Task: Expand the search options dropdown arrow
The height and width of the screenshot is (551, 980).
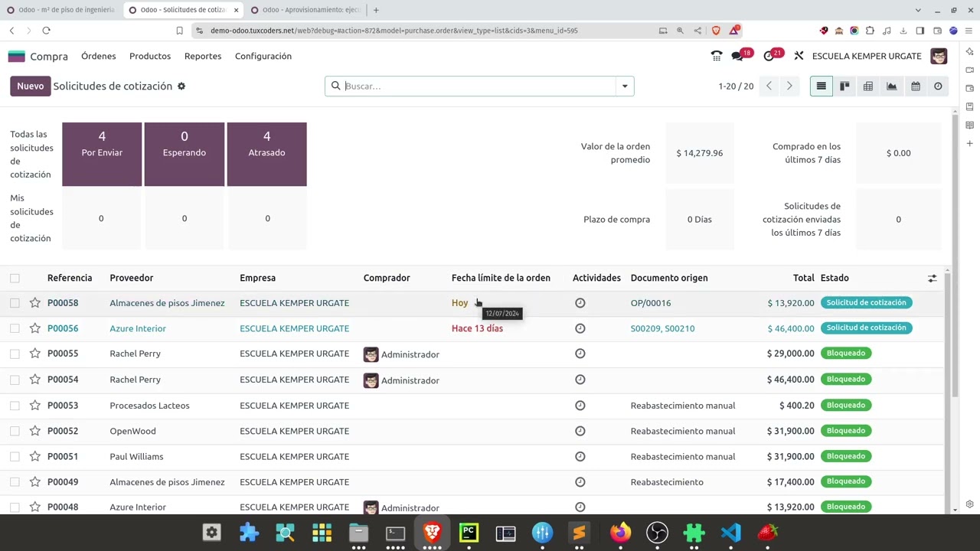Action: (625, 86)
